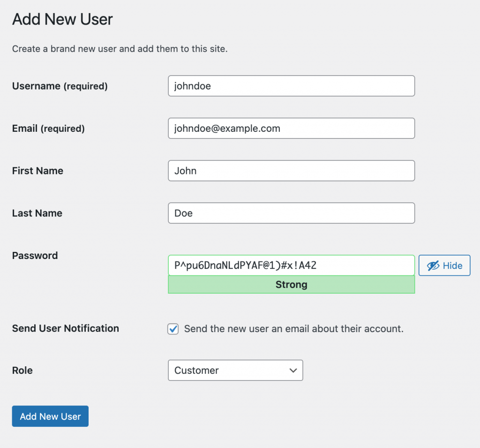Open the Role dropdown showing Customer
This screenshot has height=448, width=480.
pos(235,370)
